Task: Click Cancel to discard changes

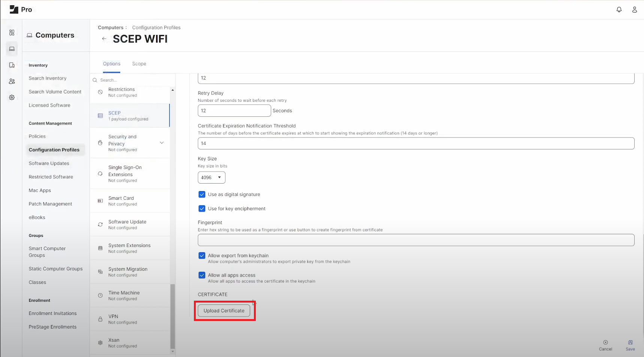Action: pyautogui.click(x=605, y=345)
